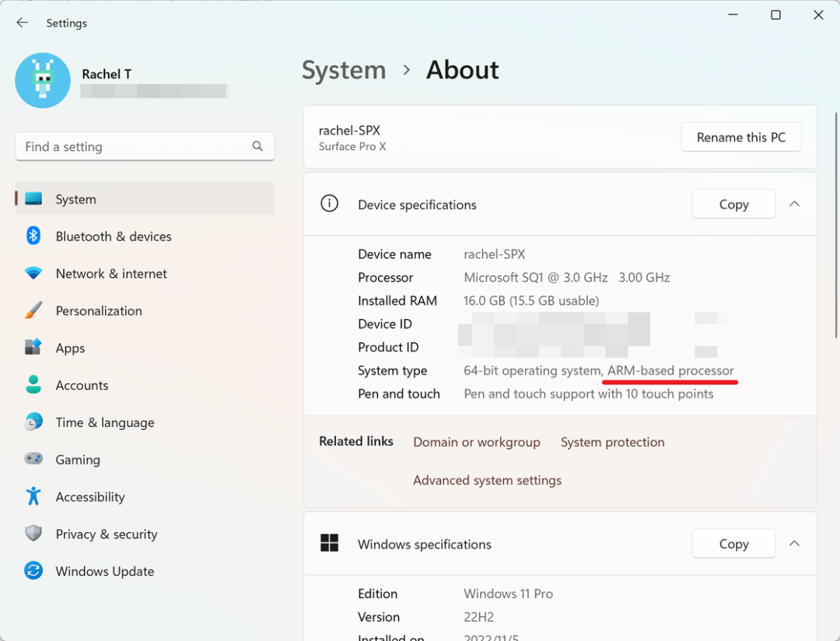Open Advanced system settings
840x641 pixels.
[x=487, y=480]
